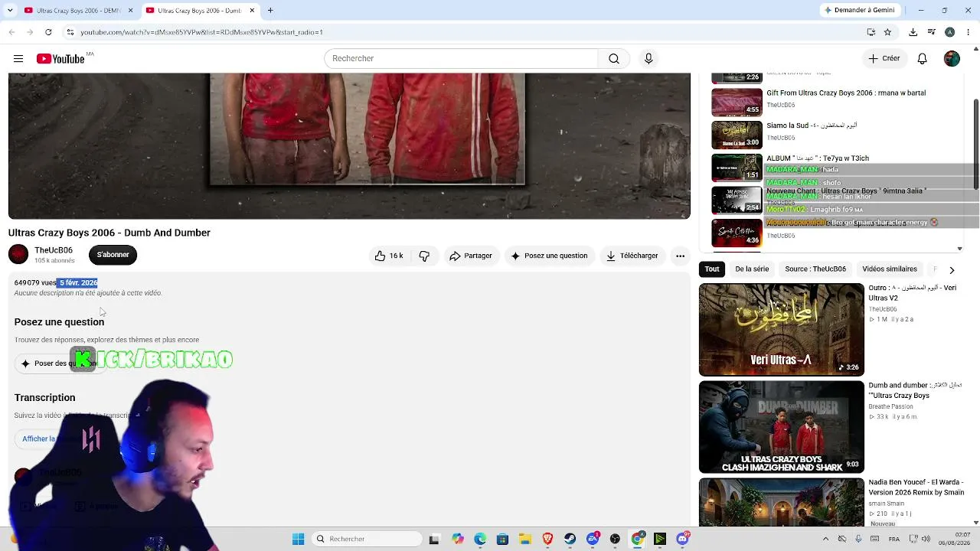Select the Tout filter chip
This screenshot has width=980, height=551.
pyautogui.click(x=712, y=269)
